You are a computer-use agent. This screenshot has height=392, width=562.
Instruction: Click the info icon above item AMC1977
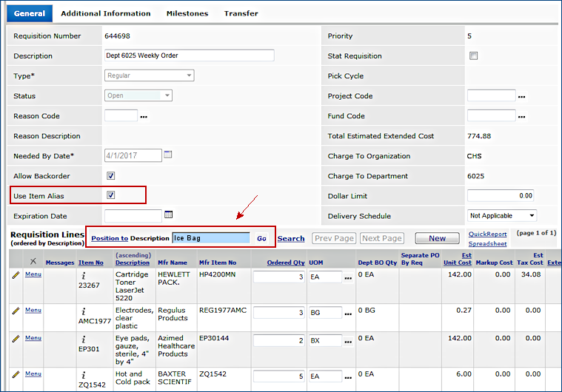coord(84,311)
